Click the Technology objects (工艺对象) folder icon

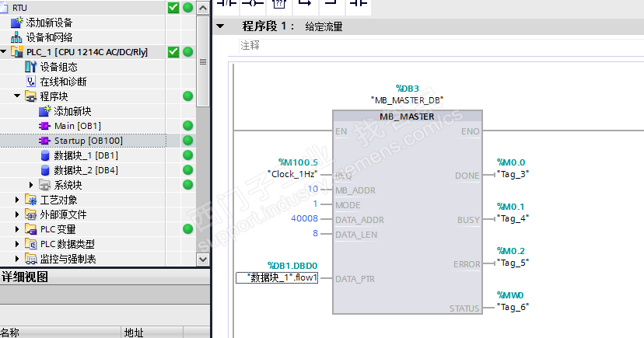click(x=31, y=200)
